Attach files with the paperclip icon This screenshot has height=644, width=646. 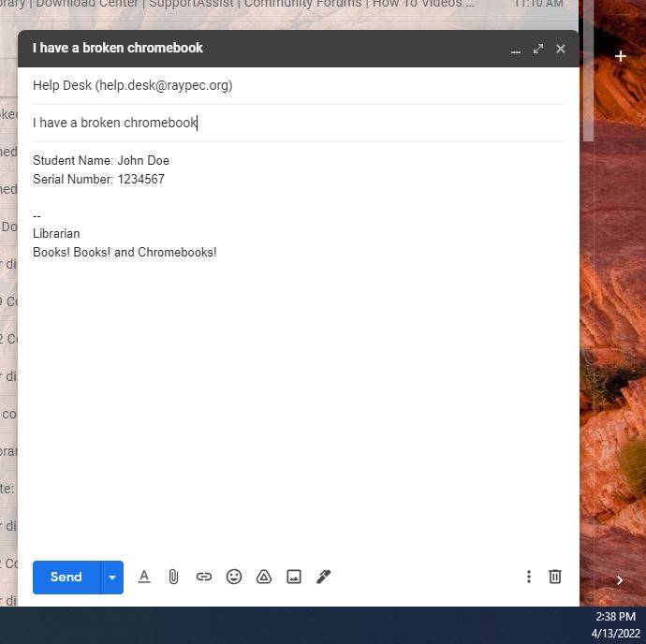click(x=173, y=577)
